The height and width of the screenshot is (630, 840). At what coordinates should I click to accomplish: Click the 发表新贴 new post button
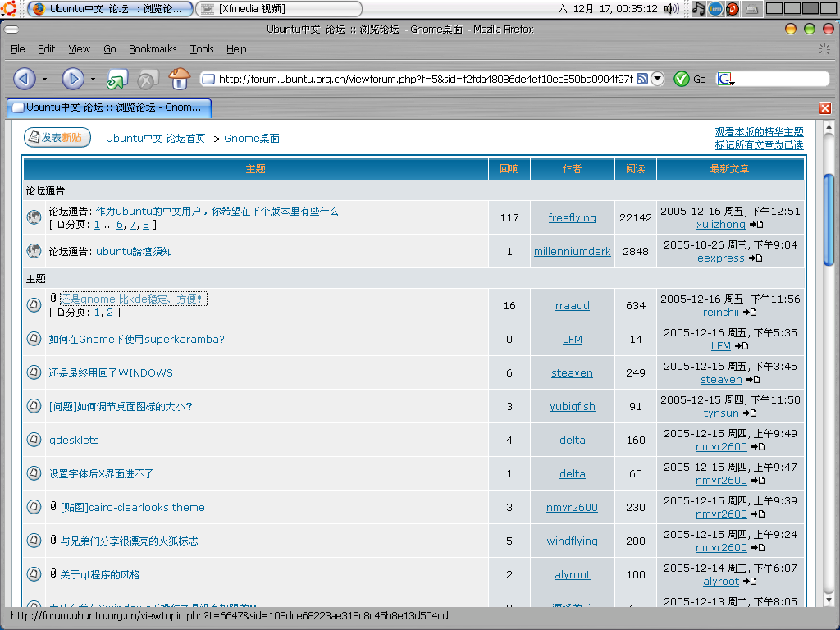pyautogui.click(x=57, y=138)
